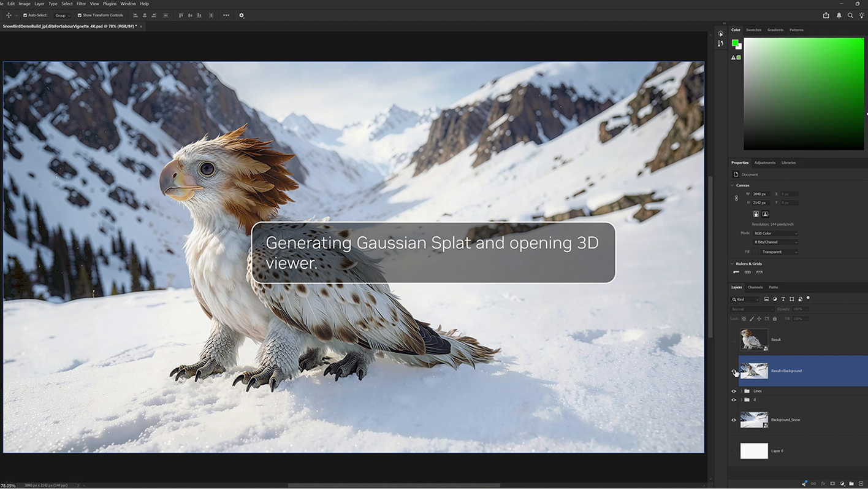Screen dimensions: 868x489
Task: Toggle rulers icon under Rulers & Grids
Action: (736, 272)
